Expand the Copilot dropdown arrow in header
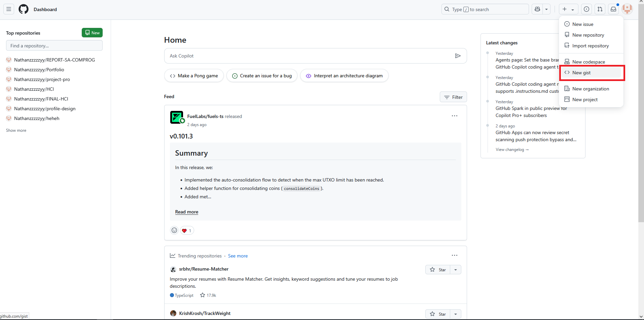The height and width of the screenshot is (320, 644). [546, 9]
